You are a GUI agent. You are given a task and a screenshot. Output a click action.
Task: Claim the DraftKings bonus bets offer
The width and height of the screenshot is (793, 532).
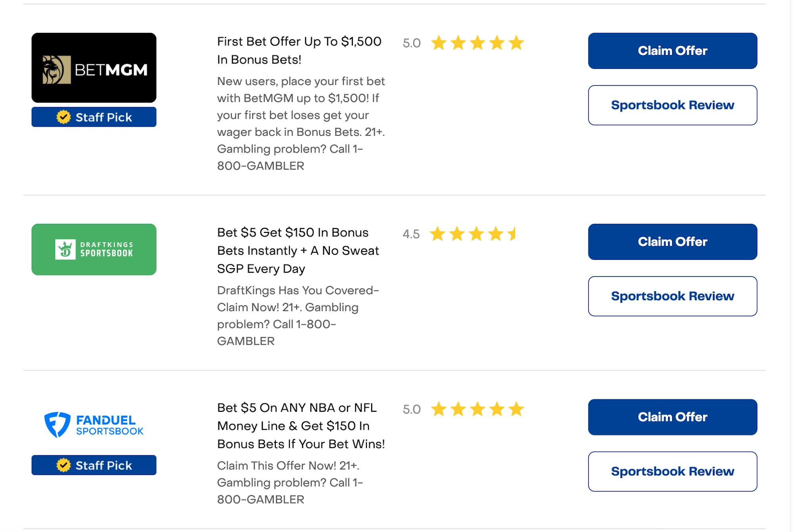coord(672,242)
